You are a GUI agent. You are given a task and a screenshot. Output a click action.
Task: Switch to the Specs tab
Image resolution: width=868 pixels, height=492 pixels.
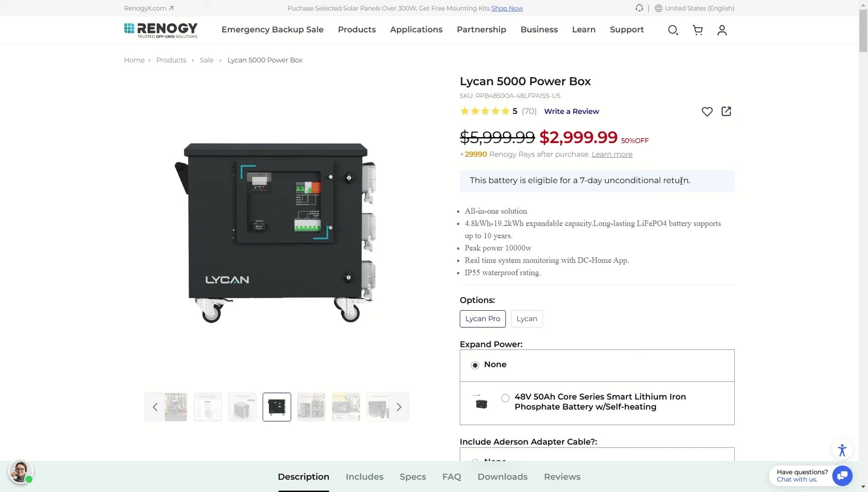coord(413,477)
